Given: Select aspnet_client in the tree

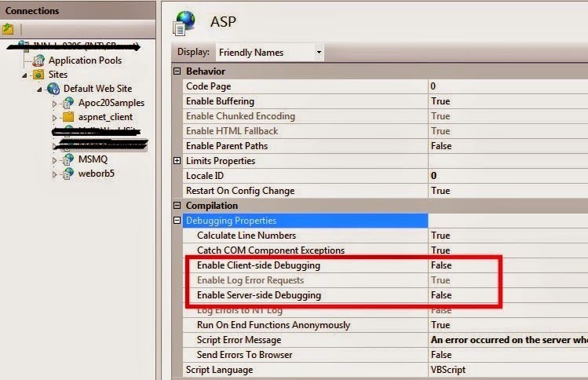Looking at the screenshot, I should 105,117.
